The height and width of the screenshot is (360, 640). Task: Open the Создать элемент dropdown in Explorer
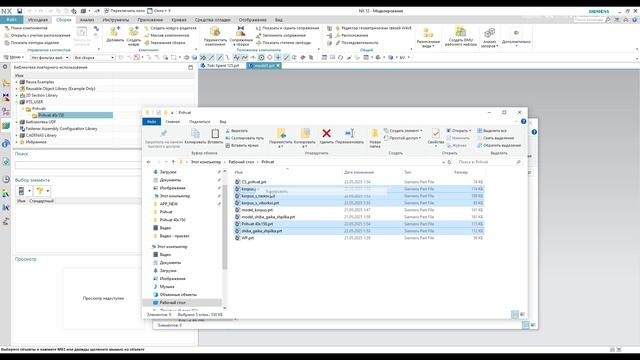(403, 131)
